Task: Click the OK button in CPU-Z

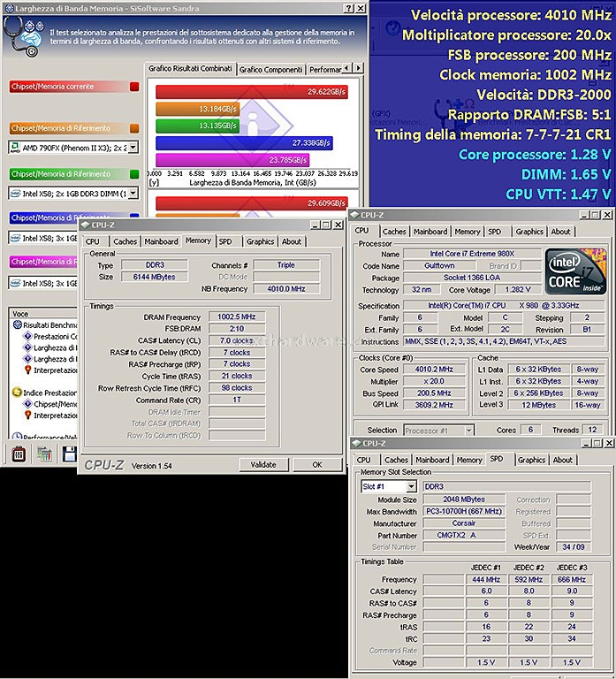Action: (x=317, y=465)
